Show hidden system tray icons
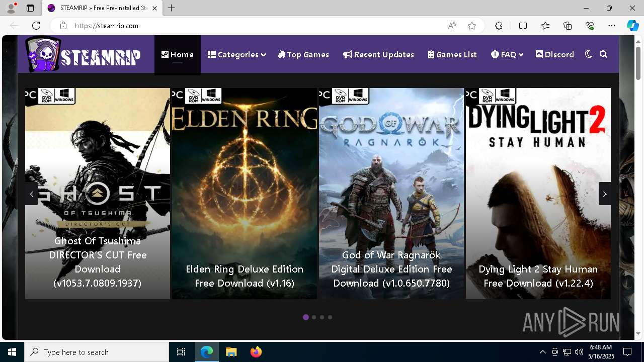 (x=542, y=352)
